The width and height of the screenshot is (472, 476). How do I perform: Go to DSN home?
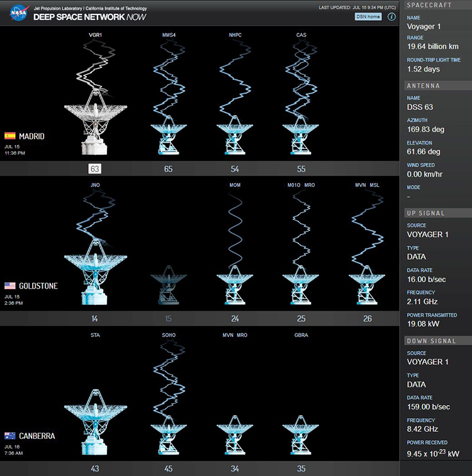click(x=368, y=17)
